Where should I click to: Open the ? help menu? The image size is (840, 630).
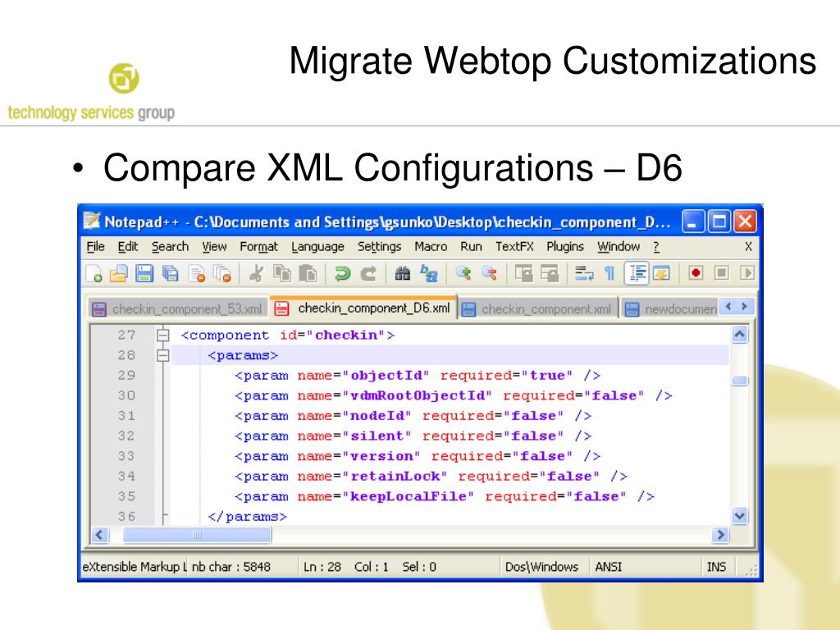click(x=656, y=246)
